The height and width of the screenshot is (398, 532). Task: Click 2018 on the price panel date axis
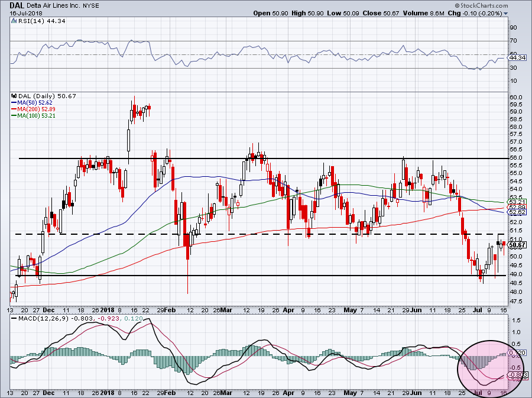[x=108, y=310]
